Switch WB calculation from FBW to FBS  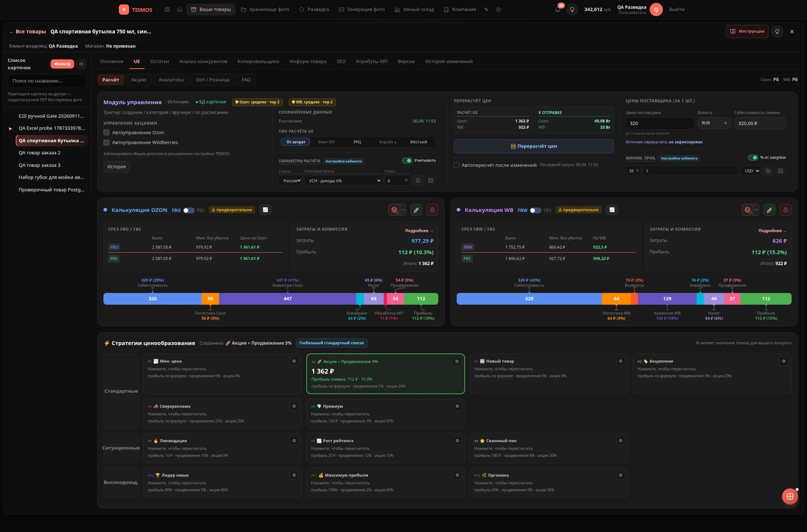tap(536, 210)
